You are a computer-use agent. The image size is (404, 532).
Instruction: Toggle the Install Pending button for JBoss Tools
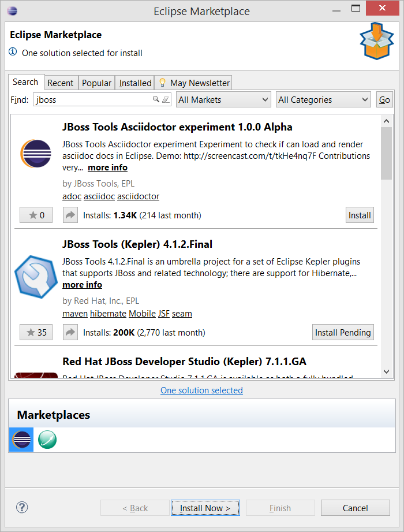[x=343, y=333]
